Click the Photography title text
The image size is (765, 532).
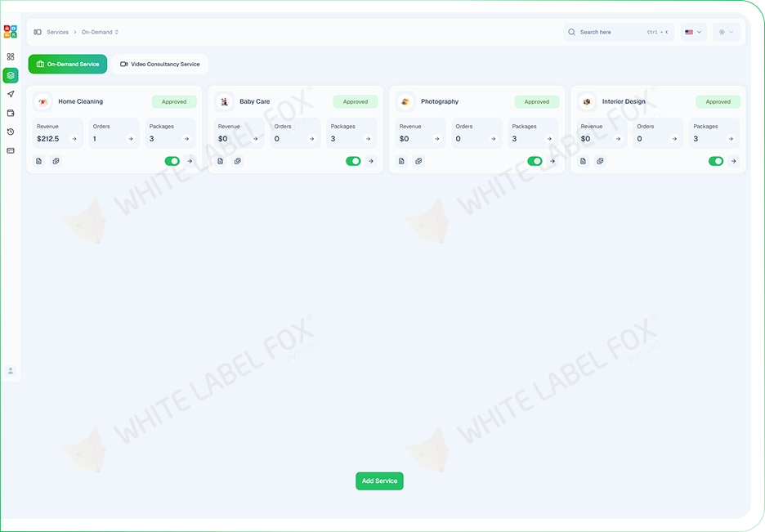[440, 101]
